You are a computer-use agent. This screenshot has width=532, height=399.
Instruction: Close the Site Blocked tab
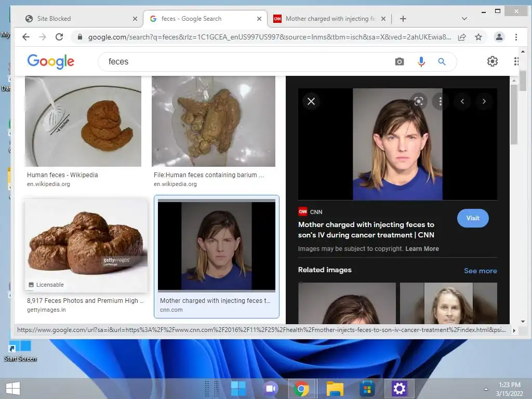tap(135, 19)
